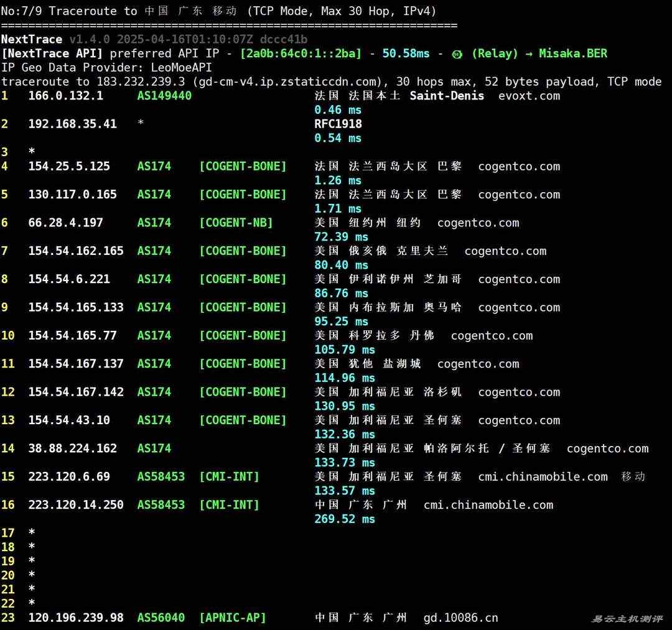Select the NextTrace version v1.4.0 text
The height and width of the screenshot is (630, 672).
pos(90,39)
